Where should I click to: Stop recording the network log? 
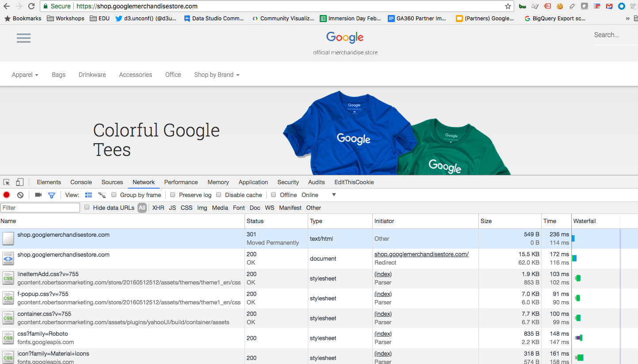(7, 195)
